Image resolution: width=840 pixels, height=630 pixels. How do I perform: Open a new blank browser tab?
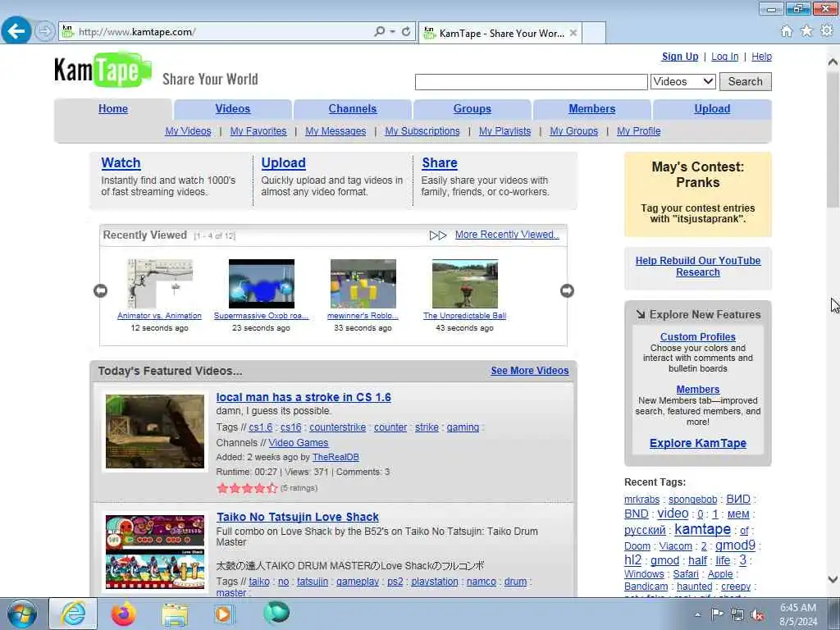coord(594,33)
